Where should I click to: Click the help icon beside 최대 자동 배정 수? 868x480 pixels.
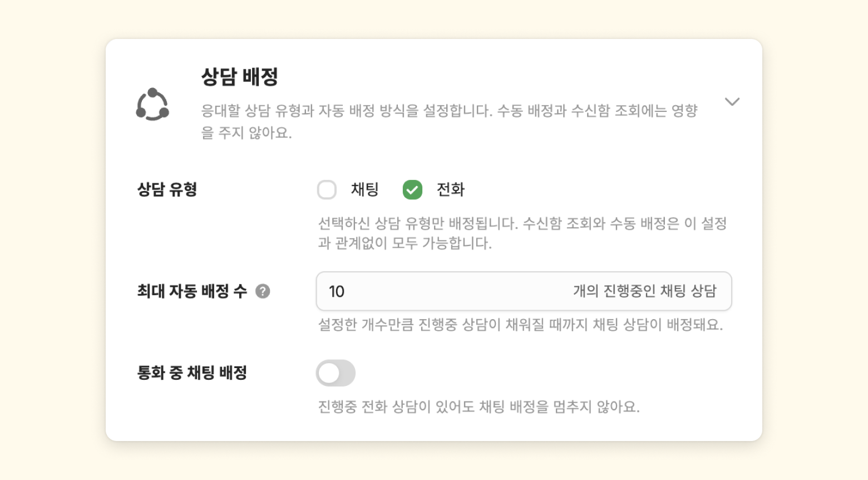click(x=263, y=291)
